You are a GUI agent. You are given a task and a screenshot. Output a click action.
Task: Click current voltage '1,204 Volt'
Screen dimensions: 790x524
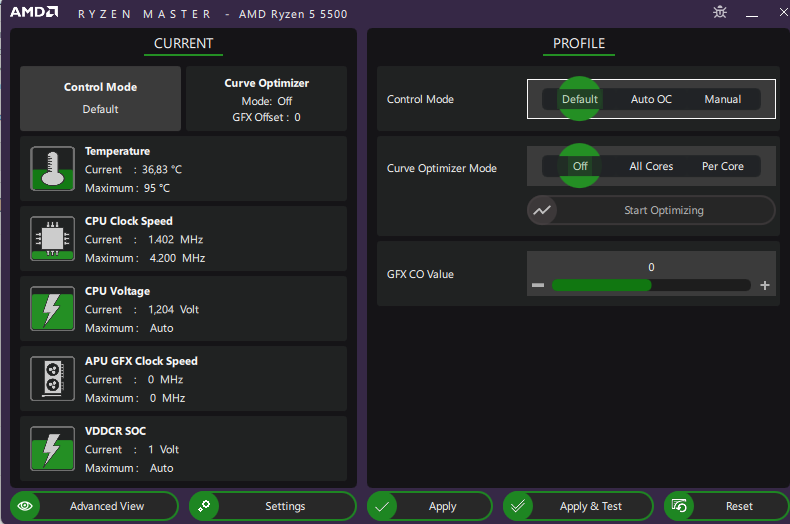[x=173, y=310]
